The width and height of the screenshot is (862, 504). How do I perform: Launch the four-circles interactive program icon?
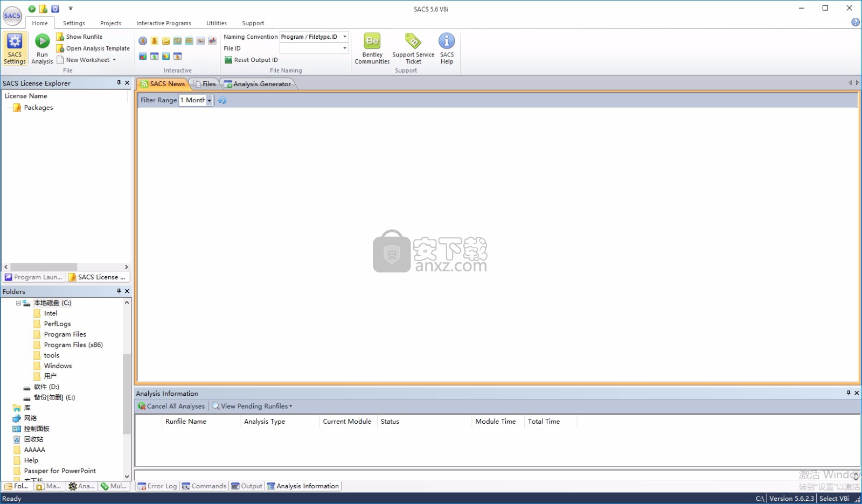pos(189,41)
